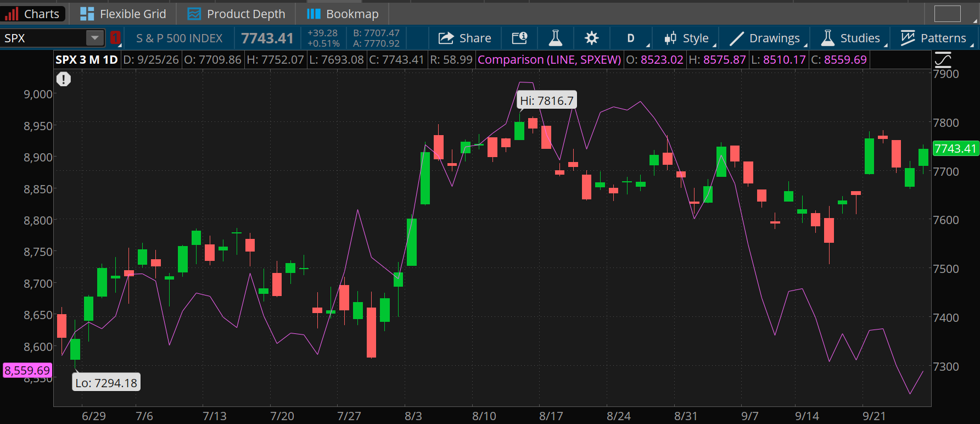Click the close value C: 7743.41
The image size is (980, 424).
point(396,59)
